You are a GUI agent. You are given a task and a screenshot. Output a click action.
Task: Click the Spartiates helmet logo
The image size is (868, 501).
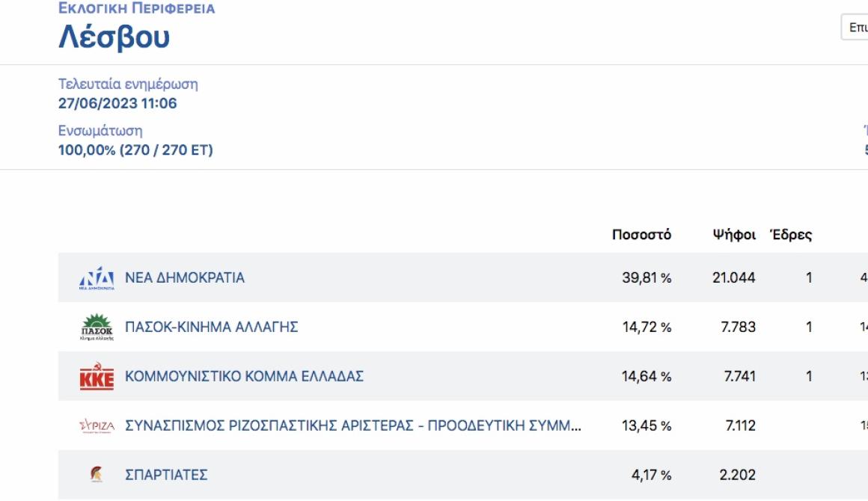[97, 475]
